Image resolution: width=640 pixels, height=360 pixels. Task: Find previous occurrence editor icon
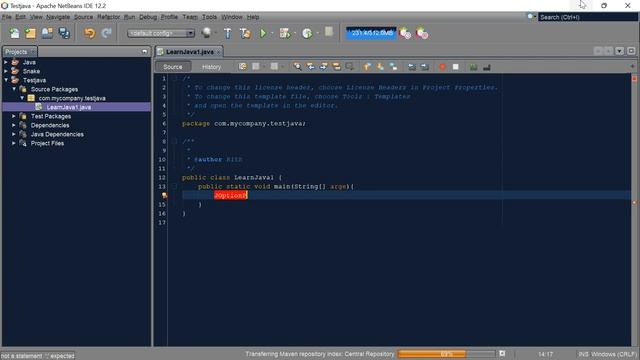pyautogui.click(x=311, y=67)
